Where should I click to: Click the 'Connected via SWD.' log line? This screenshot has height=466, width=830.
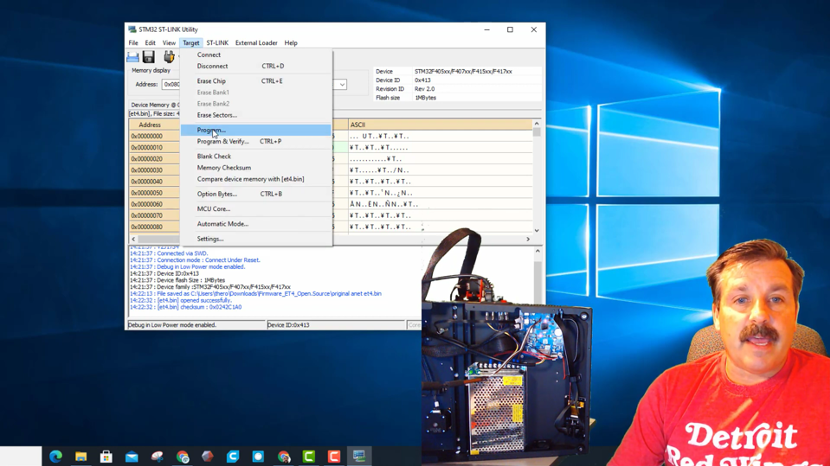coord(169,254)
